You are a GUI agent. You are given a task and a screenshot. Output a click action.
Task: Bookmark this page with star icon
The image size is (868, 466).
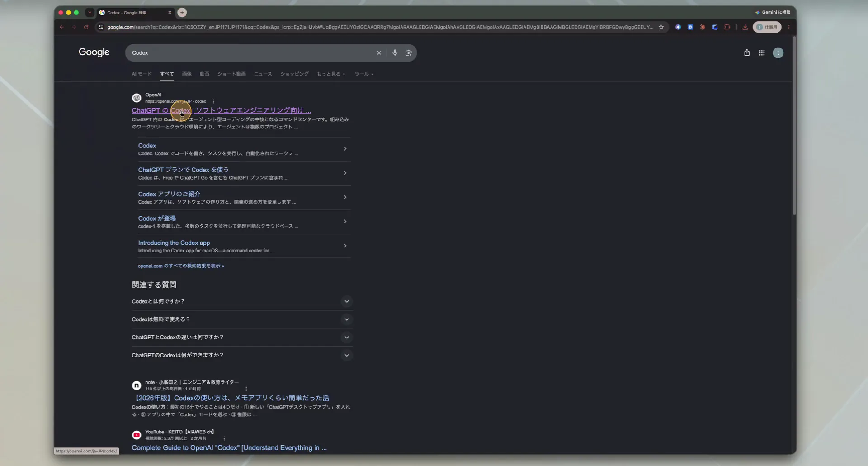tap(661, 27)
